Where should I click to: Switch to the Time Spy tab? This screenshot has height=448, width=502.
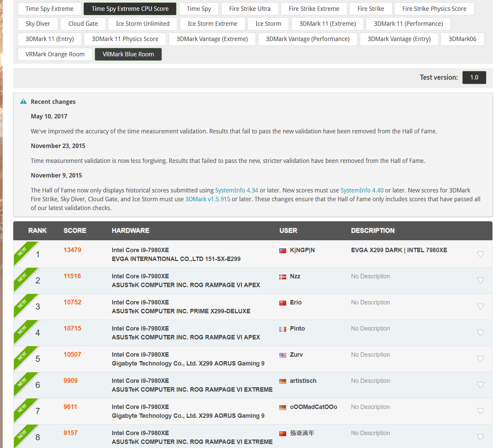199,9
